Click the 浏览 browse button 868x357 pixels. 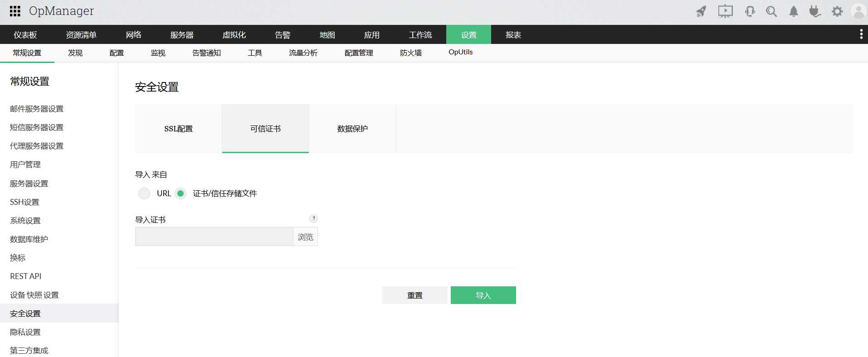pos(305,237)
